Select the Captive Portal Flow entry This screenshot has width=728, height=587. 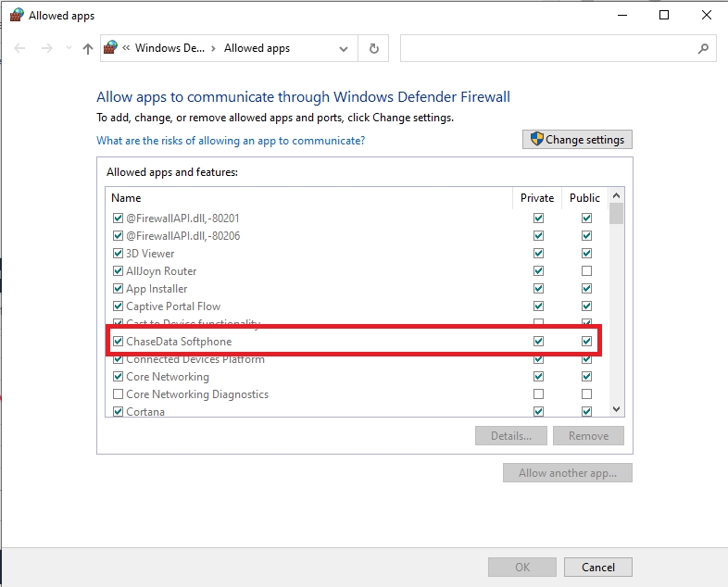click(356, 306)
